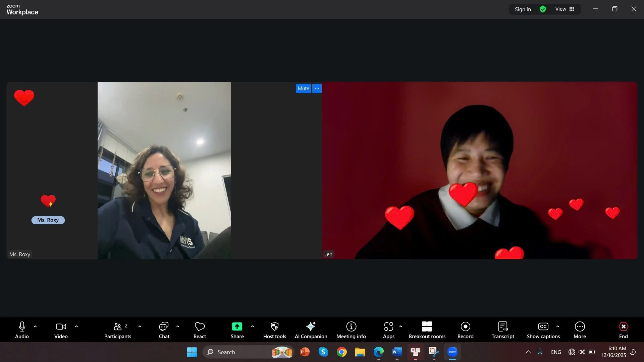Open the View layout menu
Screen dimensions: 644x362
coord(565,9)
